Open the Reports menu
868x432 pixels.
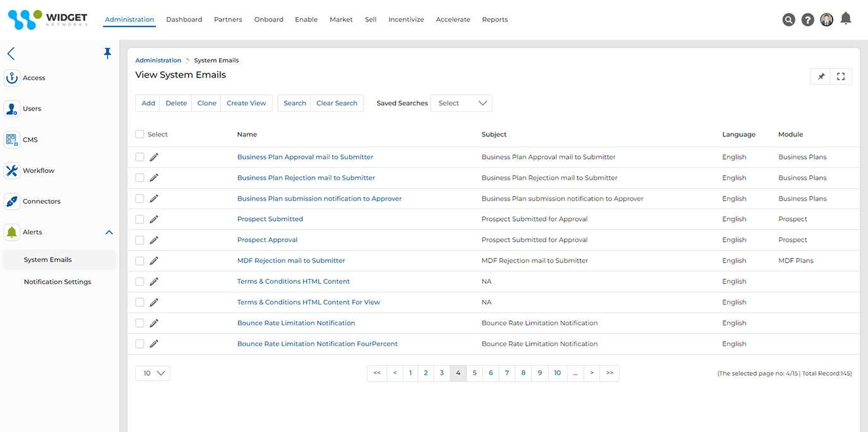pos(495,20)
